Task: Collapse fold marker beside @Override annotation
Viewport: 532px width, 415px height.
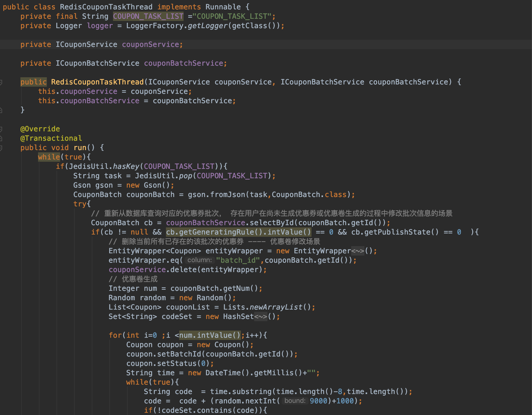Action: coord(1,129)
